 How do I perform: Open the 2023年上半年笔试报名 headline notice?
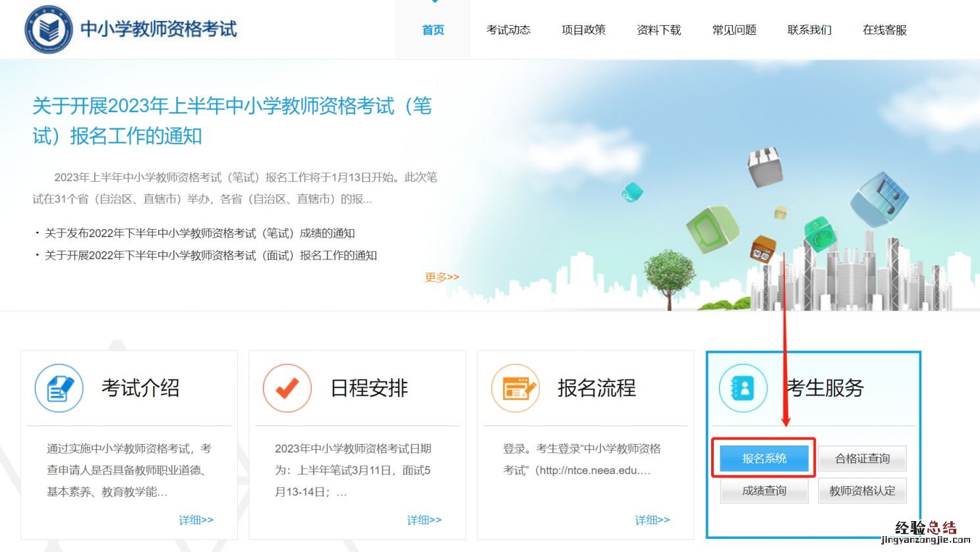click(232, 121)
